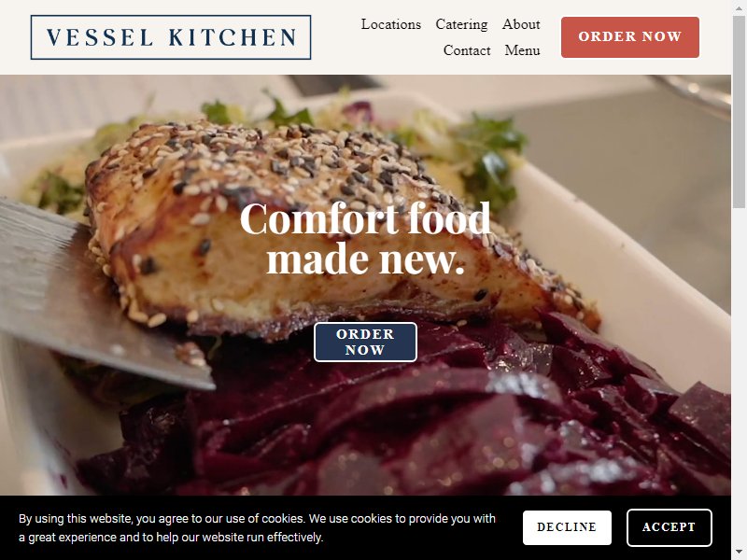The width and height of the screenshot is (747, 560).
Task: Open the Catering page
Action: [x=461, y=24]
